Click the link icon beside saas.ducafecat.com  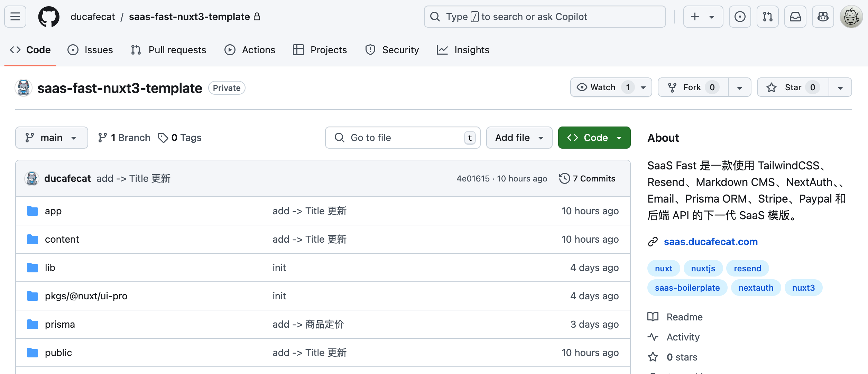(653, 242)
